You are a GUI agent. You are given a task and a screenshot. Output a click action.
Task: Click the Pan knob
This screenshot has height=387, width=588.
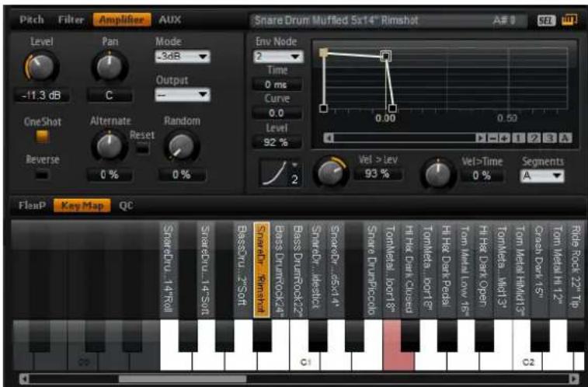tap(109, 67)
